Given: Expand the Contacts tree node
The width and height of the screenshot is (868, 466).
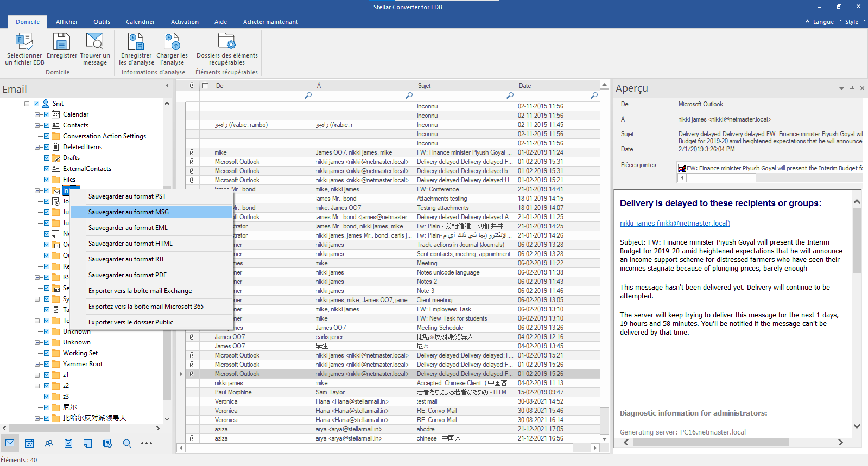Looking at the screenshot, I should tap(37, 125).
